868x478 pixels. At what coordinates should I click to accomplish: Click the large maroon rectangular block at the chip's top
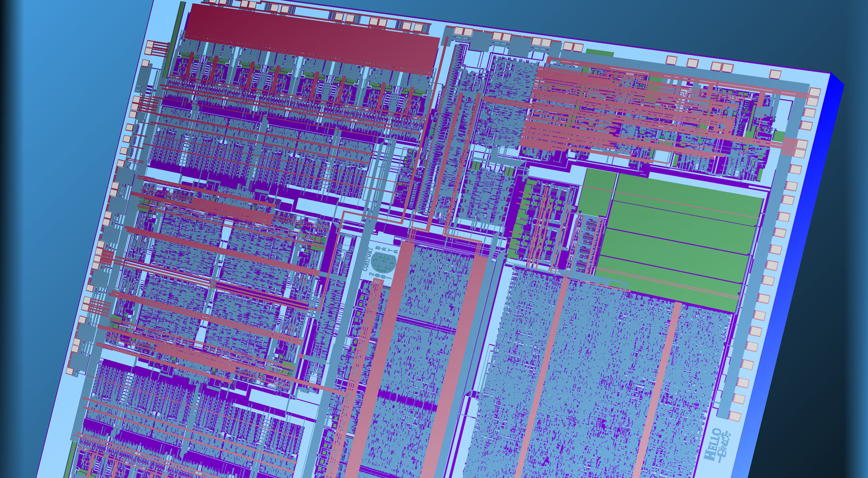(x=312, y=39)
